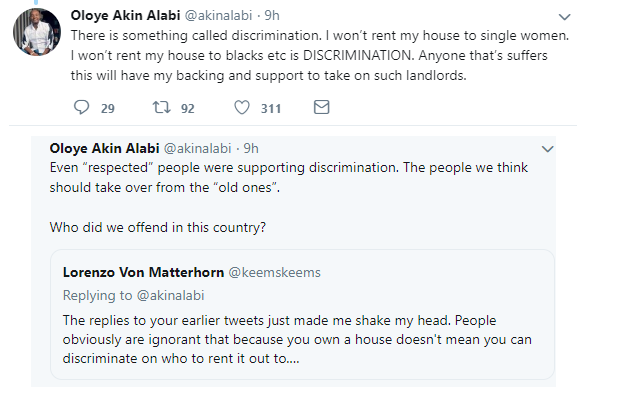Expand the first tweet's options chevron
The image size is (641, 405).
(x=565, y=17)
